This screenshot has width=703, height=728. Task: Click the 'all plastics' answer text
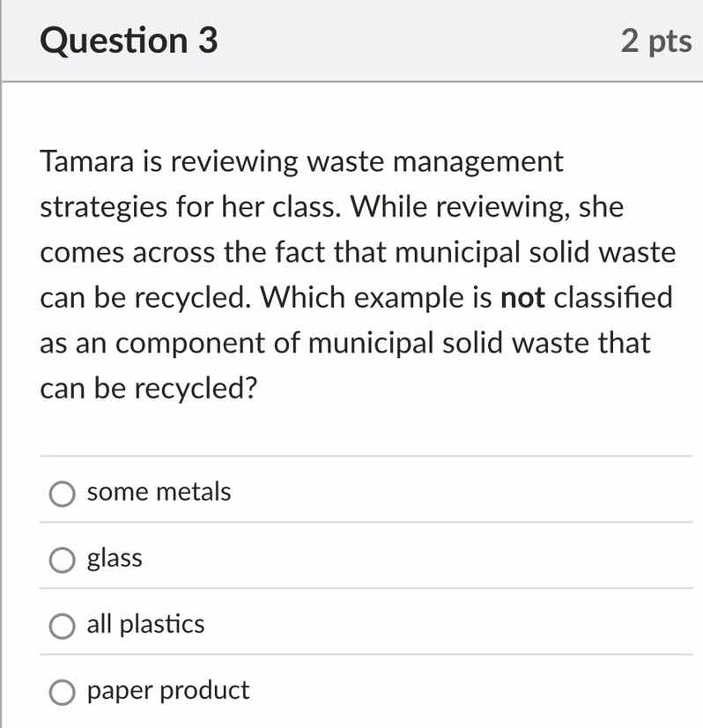coord(145,625)
